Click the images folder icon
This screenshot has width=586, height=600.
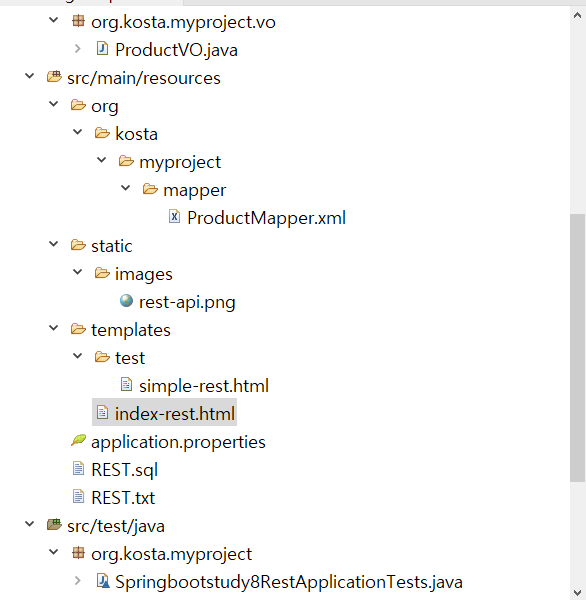[x=102, y=273]
